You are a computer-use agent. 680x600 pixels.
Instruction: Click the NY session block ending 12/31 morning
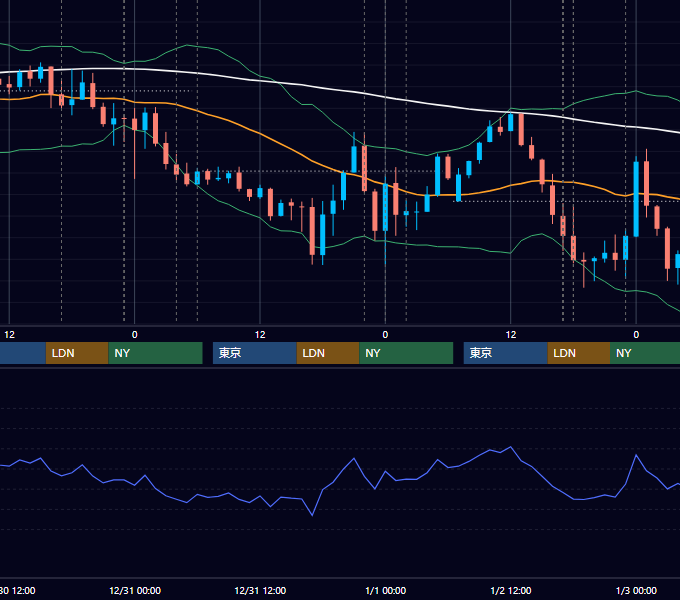pos(155,353)
